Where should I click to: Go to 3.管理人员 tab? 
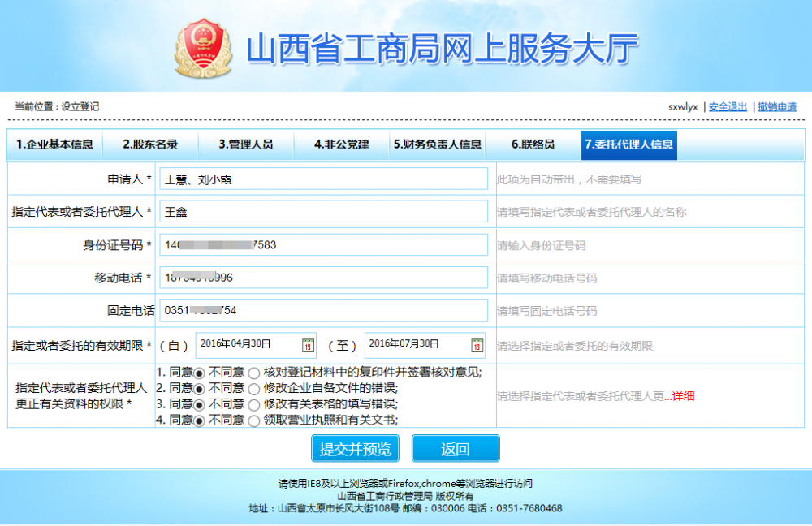[x=245, y=145]
